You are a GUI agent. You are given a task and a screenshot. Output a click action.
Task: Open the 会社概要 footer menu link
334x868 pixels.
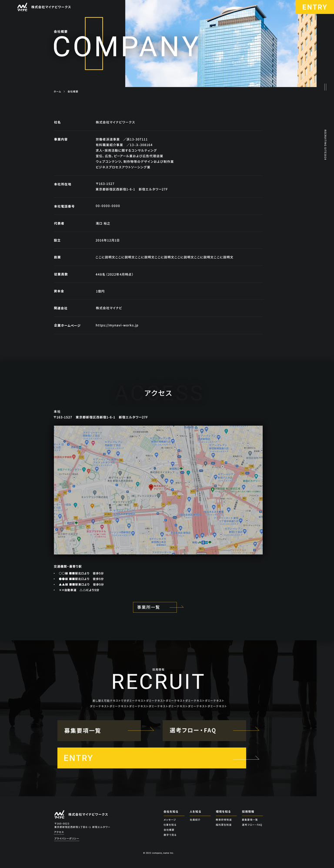point(169,830)
